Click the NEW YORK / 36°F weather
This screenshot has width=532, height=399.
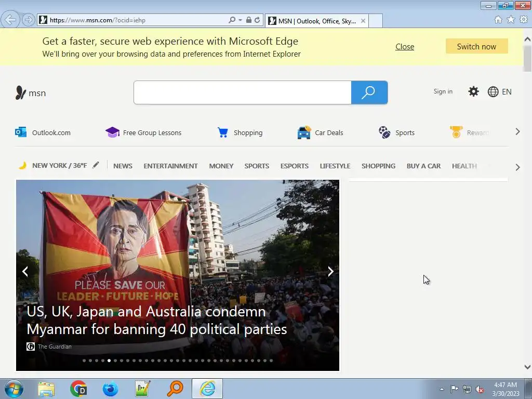pyautogui.click(x=59, y=166)
